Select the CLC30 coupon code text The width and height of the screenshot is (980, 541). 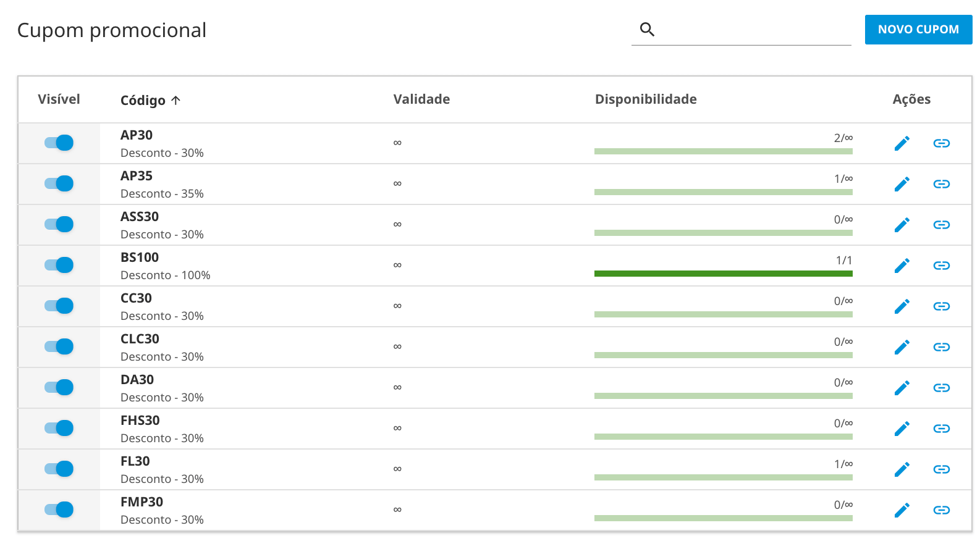[140, 339]
